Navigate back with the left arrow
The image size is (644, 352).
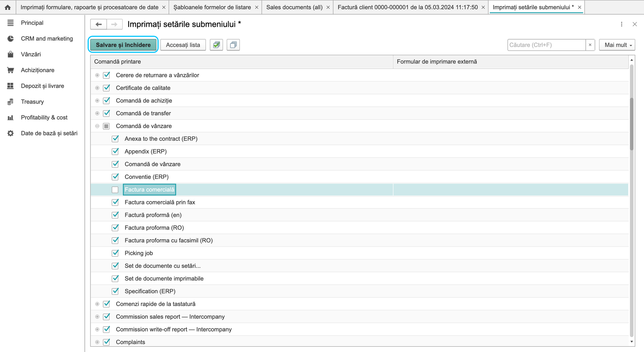point(99,24)
